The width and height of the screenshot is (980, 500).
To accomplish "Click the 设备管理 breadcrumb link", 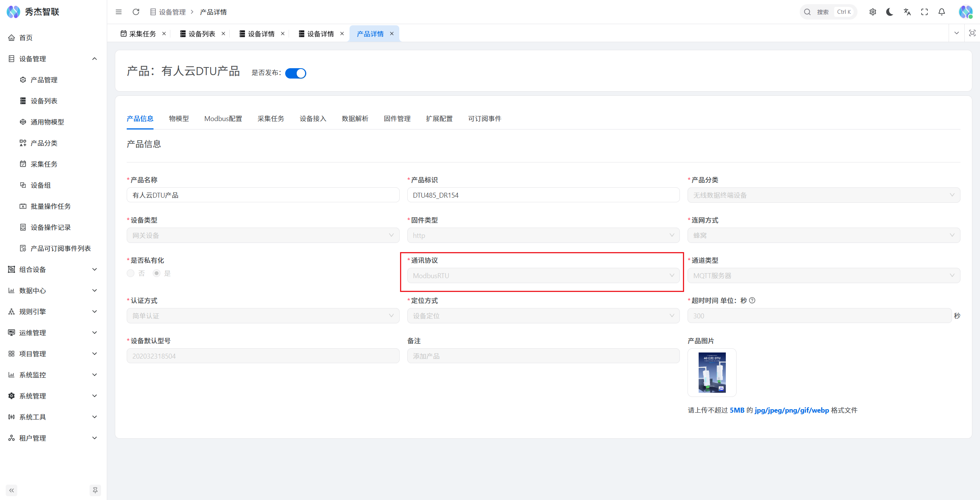I will click(172, 12).
